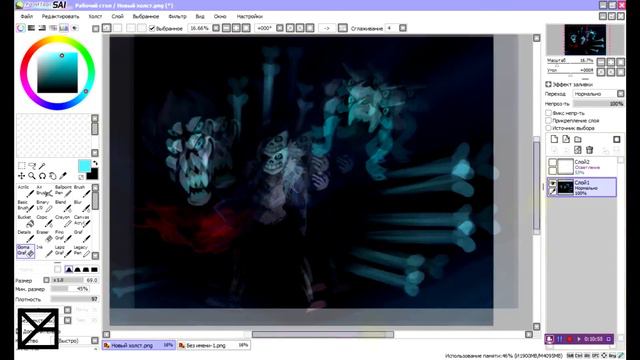The width and height of the screenshot is (640, 360).
Task: Choose the Blend tool
Action: click(63, 206)
